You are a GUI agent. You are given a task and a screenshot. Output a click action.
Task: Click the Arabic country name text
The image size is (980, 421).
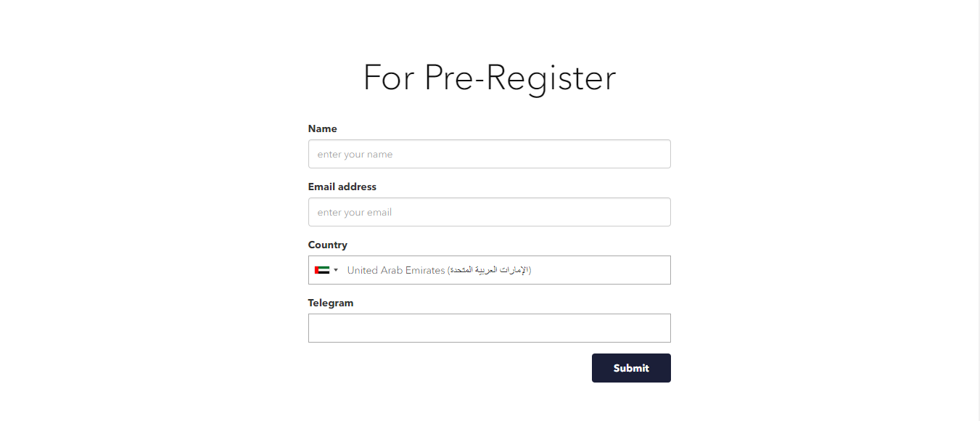[490, 270]
